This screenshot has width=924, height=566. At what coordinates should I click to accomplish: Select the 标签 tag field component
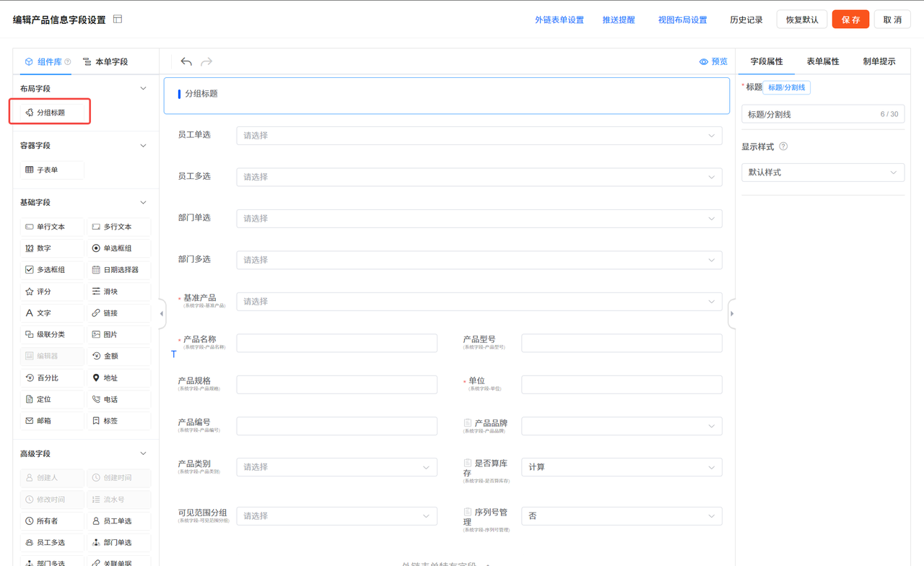click(118, 421)
